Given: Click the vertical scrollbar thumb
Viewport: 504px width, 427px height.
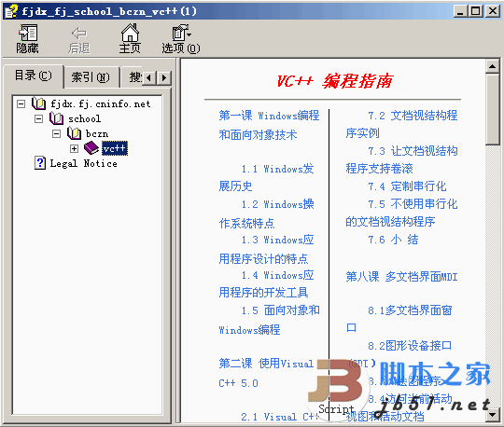Looking at the screenshot, I should [493, 109].
